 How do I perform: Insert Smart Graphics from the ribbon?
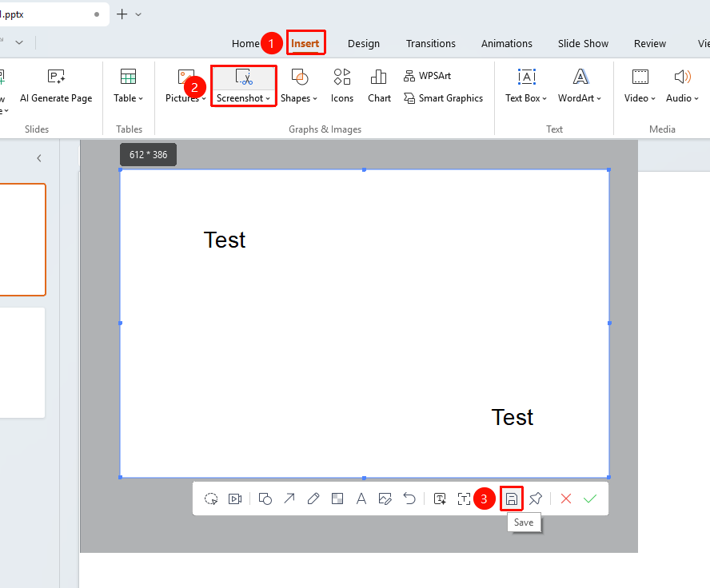(x=443, y=98)
